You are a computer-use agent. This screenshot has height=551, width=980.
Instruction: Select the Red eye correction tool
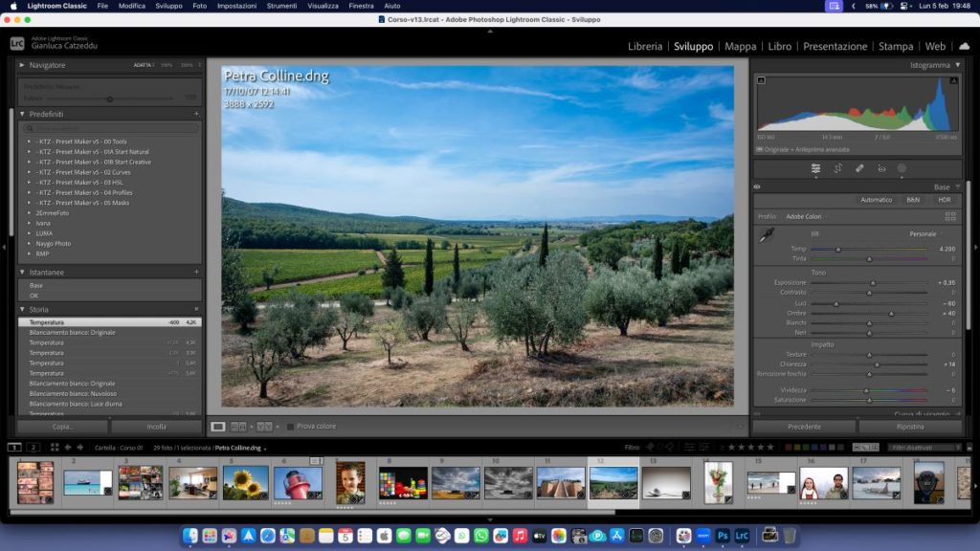[x=881, y=168]
